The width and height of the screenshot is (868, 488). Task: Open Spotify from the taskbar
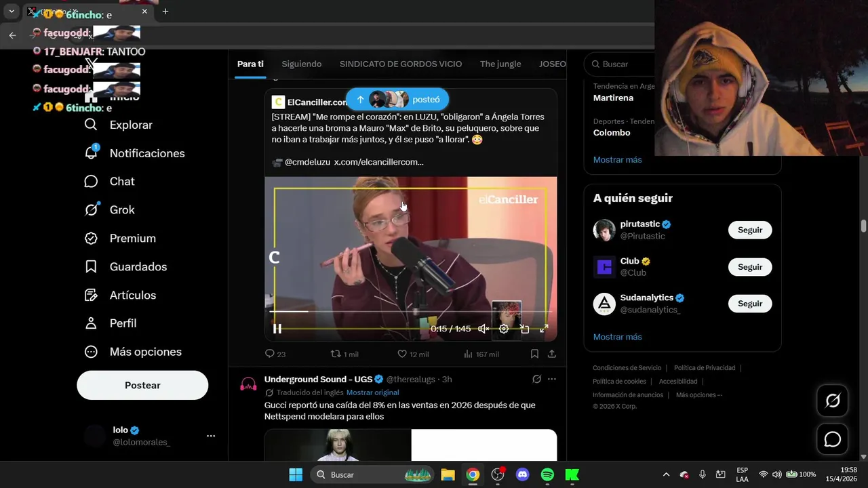(547, 474)
